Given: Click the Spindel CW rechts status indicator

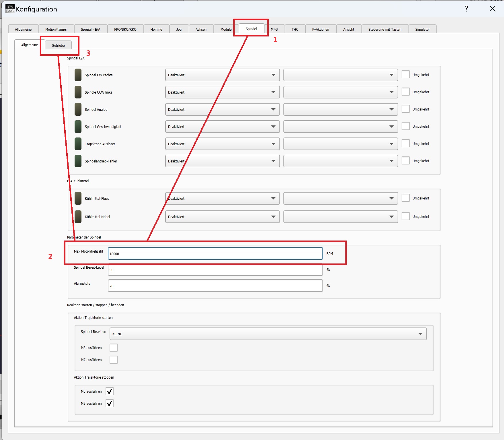Looking at the screenshot, I should tap(78, 75).
